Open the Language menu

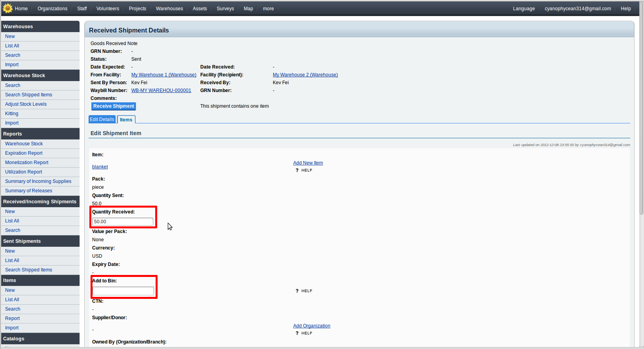coord(524,9)
